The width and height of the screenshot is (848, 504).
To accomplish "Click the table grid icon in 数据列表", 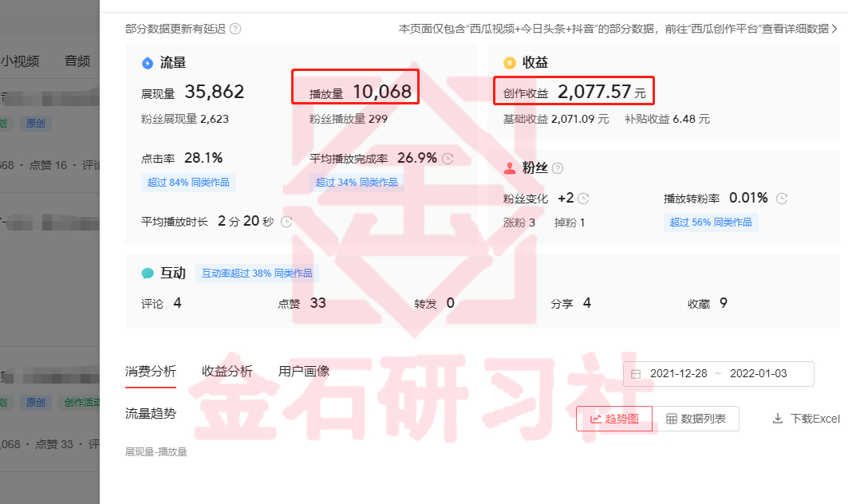I will click(x=671, y=418).
